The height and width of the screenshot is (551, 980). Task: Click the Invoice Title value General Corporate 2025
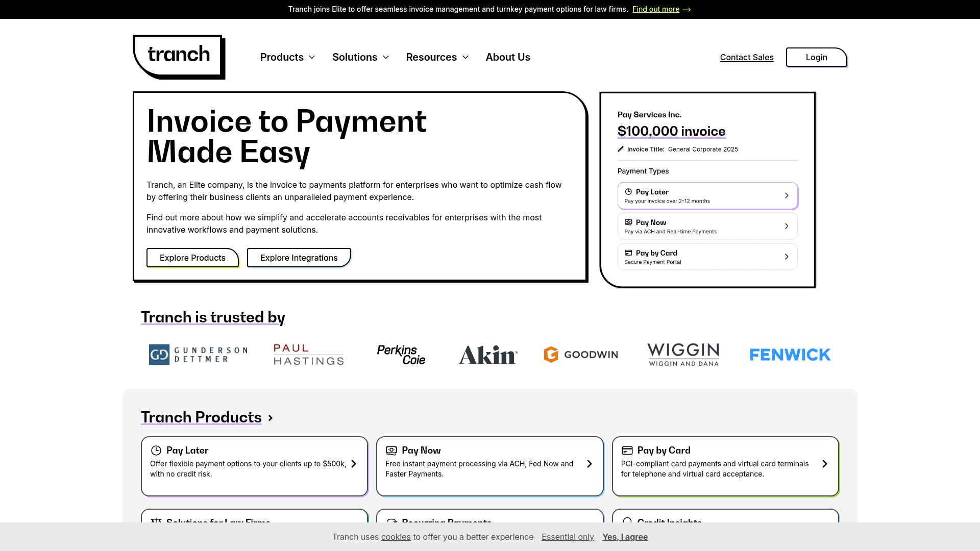pos(703,149)
